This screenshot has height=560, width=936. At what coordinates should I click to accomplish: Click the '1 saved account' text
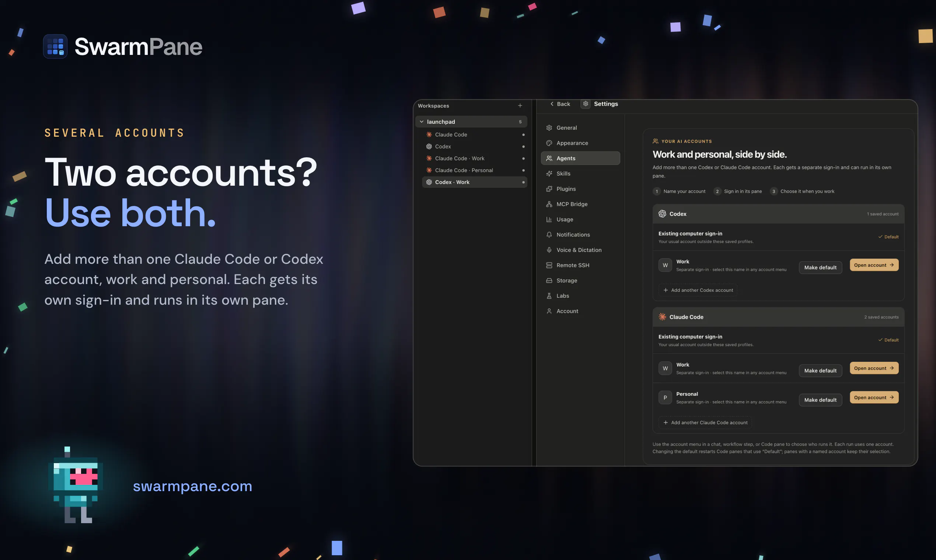[883, 214]
